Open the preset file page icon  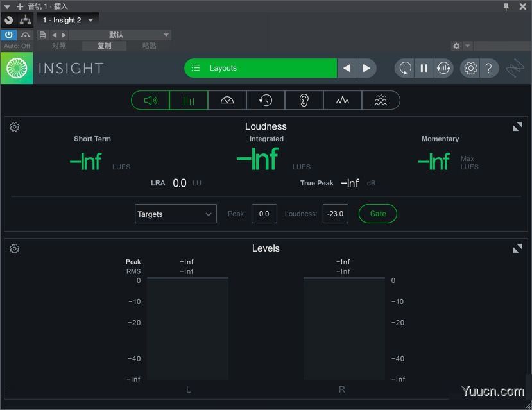coord(42,35)
